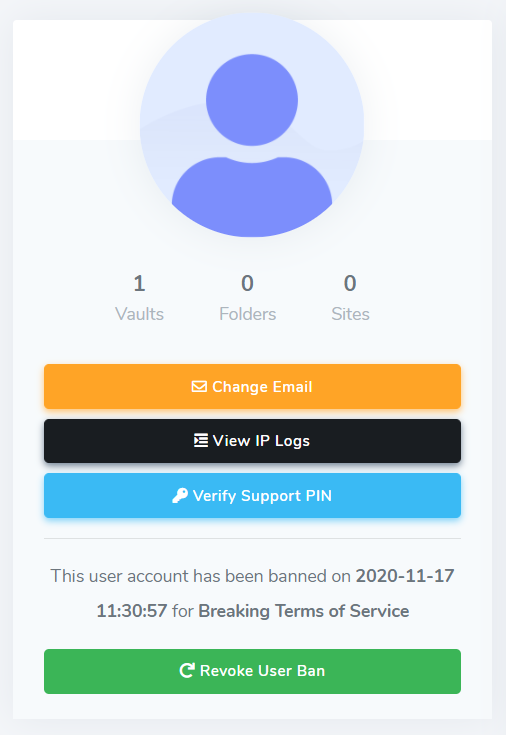Click the avatar's head shape
The image size is (506, 735).
pyautogui.click(x=252, y=100)
